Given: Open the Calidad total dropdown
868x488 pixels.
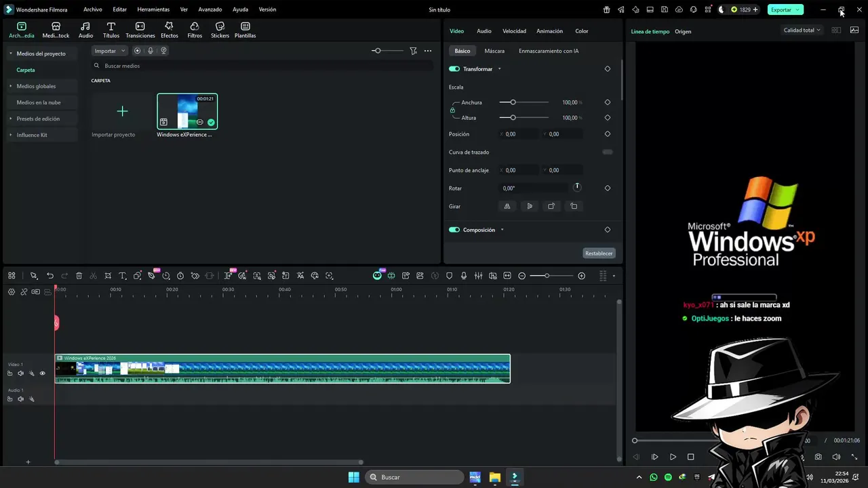Looking at the screenshot, I should [x=802, y=30].
